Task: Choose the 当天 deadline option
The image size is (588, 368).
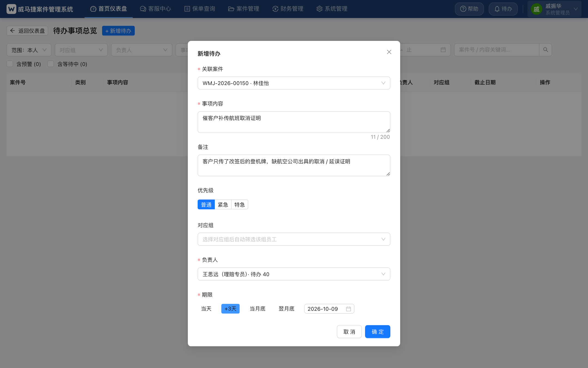Action: click(206, 309)
